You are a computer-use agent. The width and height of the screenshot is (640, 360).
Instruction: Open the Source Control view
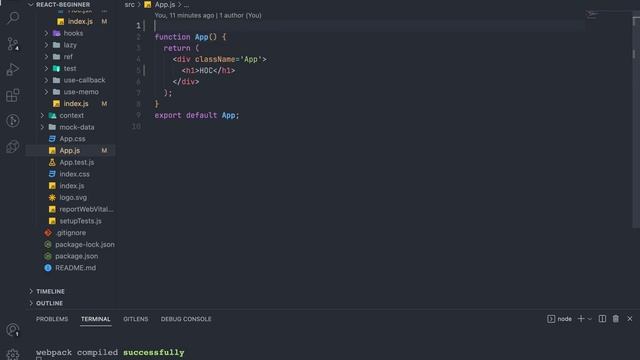pos(13,44)
